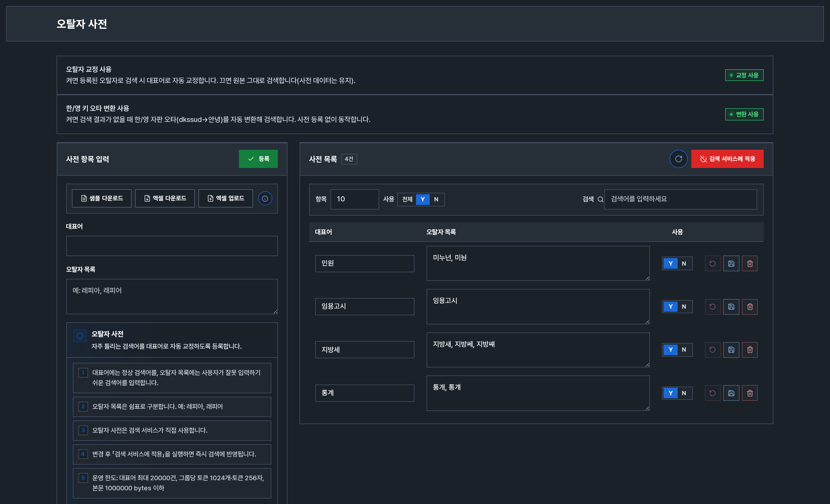Click 엑셀 다운로드 button
This screenshot has width=830, height=504.
(x=165, y=198)
